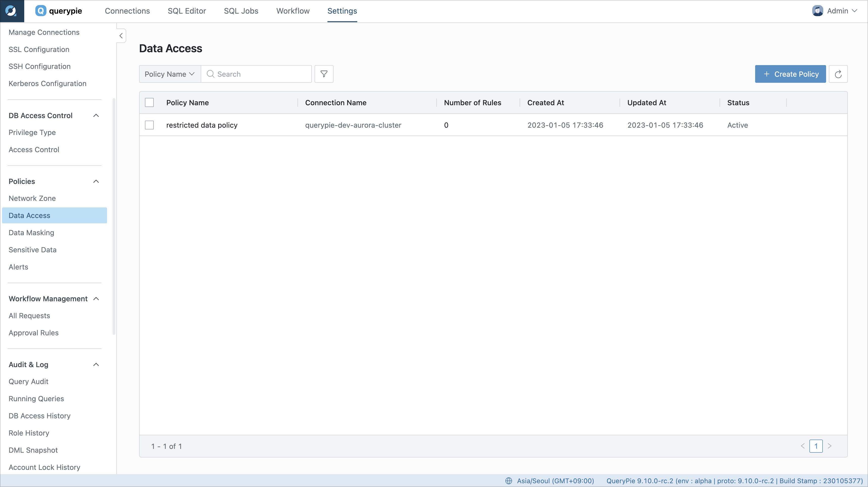Sort by Number of Rules column
Screen dimensions: 868x487
(472, 102)
